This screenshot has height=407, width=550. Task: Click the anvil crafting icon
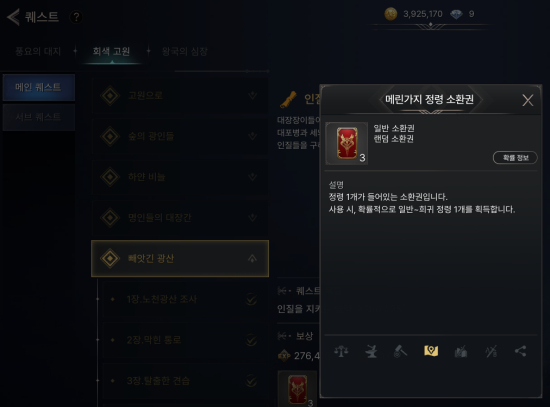pyautogui.click(x=371, y=351)
